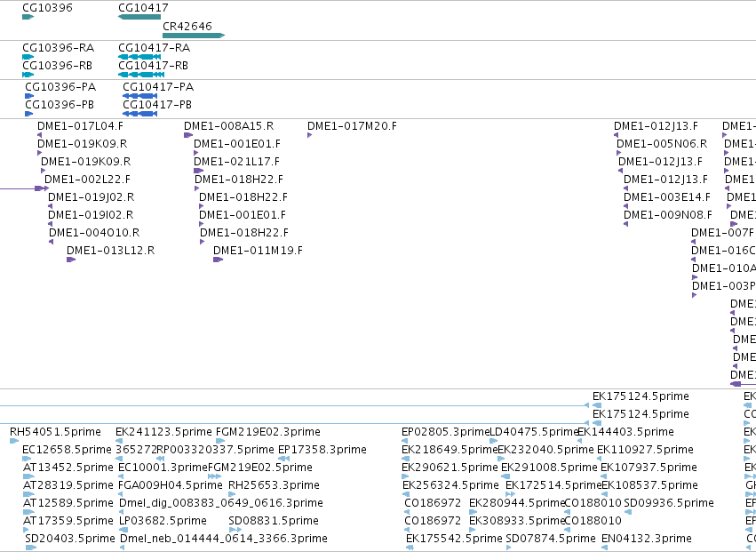Open CG10417-PB label
756x552 pixels.
[x=157, y=105]
